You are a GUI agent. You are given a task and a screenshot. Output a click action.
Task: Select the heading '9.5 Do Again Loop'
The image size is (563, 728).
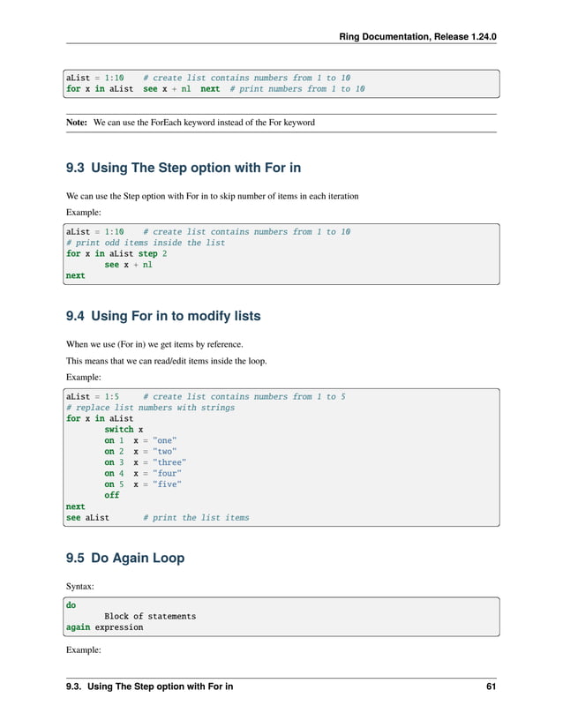coord(125,558)
